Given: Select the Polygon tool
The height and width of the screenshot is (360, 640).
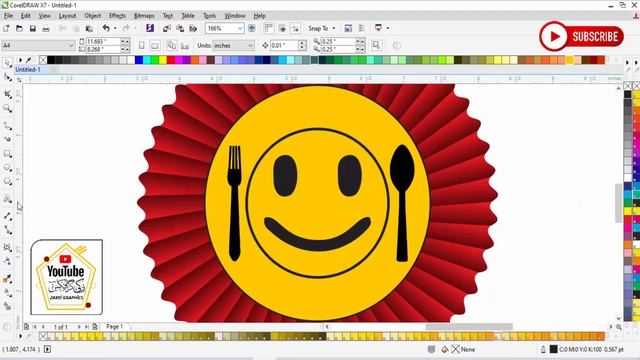Looking at the screenshot, I should point(7,181).
